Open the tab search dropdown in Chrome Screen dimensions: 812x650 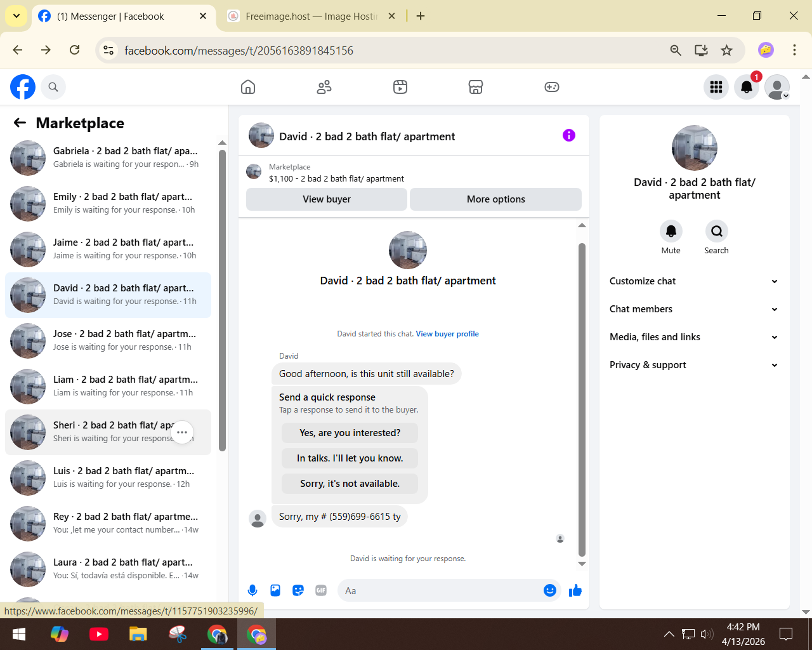point(16,16)
